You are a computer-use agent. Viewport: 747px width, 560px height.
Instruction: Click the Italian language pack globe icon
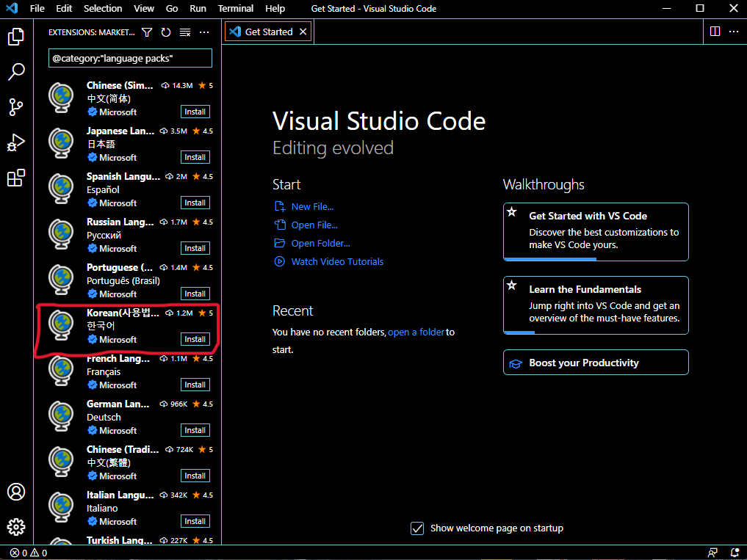click(x=62, y=507)
